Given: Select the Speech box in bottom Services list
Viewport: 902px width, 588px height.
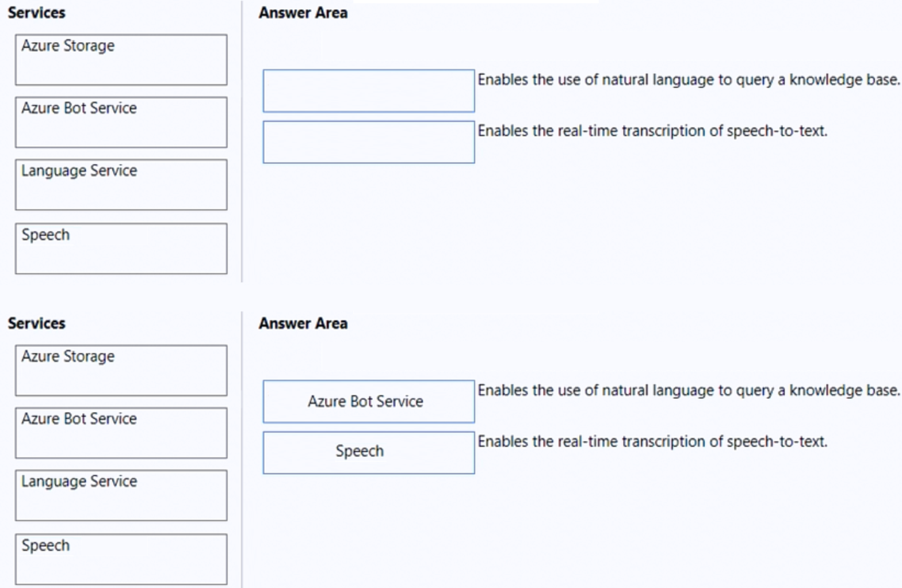Looking at the screenshot, I should point(121,559).
